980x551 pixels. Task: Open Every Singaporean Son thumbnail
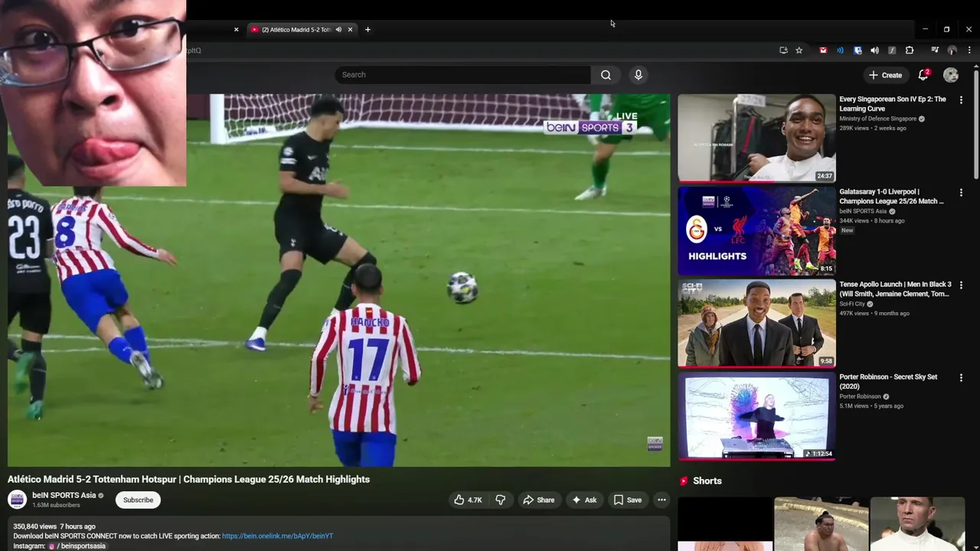click(756, 138)
